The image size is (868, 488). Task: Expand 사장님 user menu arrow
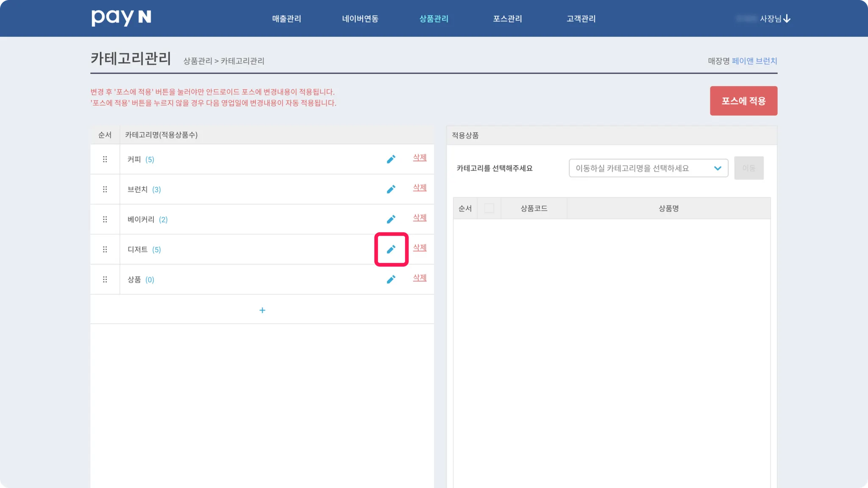(x=787, y=19)
